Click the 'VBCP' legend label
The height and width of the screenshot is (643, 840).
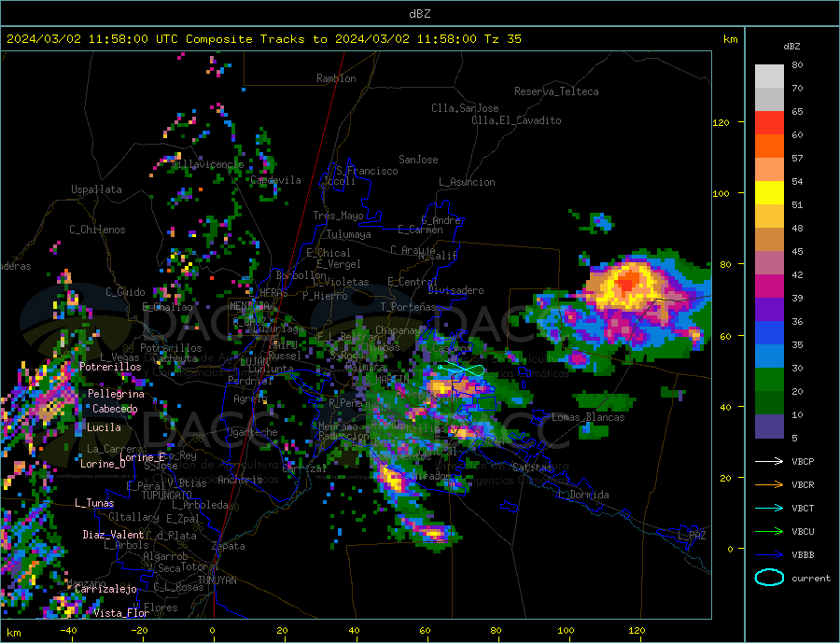[x=803, y=461]
